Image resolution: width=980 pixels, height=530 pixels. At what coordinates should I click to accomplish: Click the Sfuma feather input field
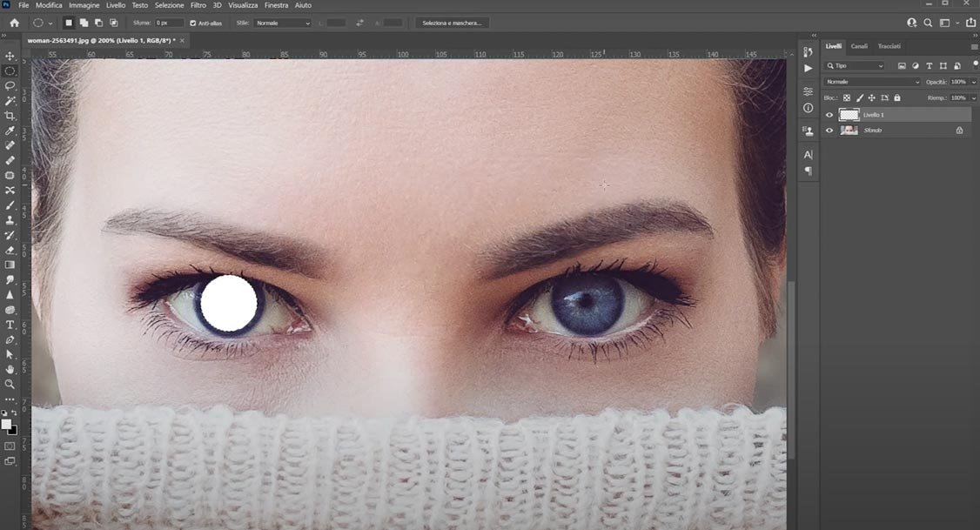point(169,23)
